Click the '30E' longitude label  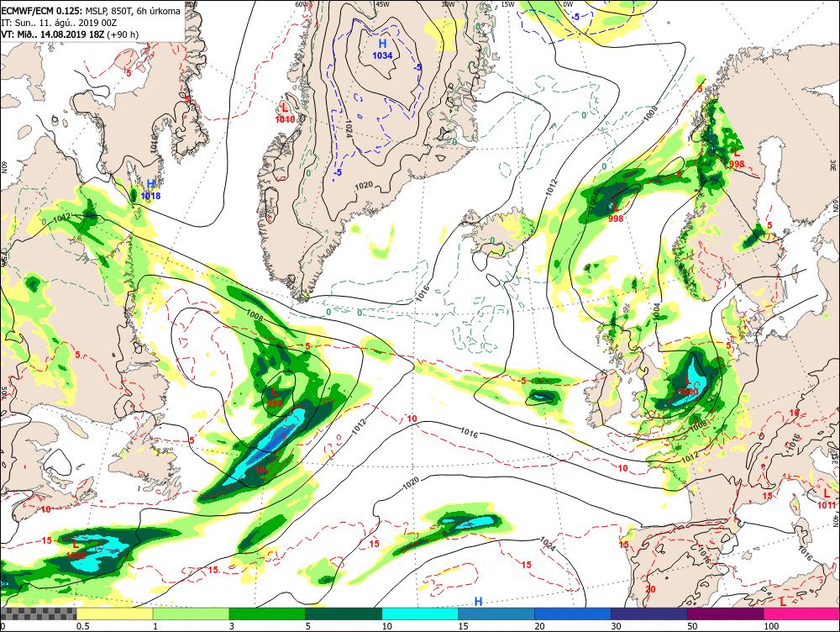tap(833, 165)
